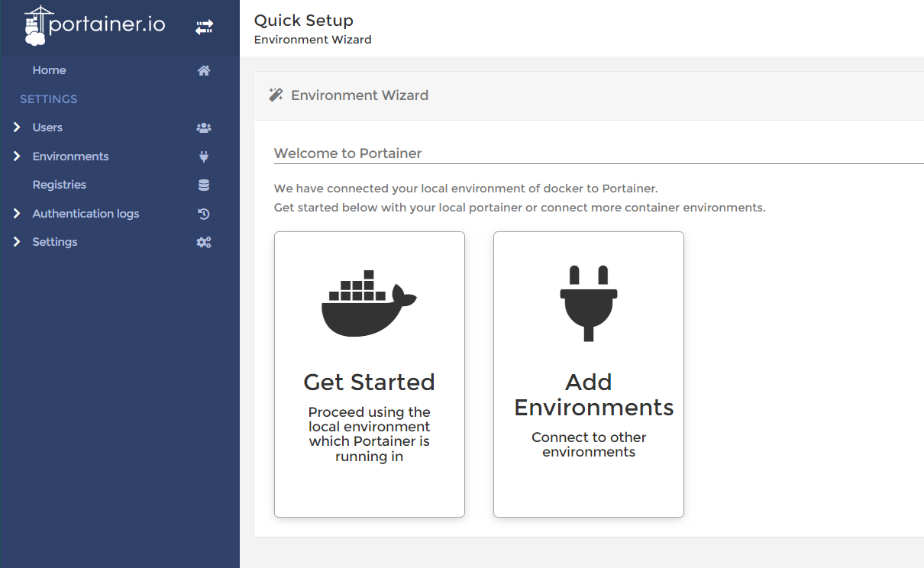924x568 pixels.
Task: Click the Get Started heading
Action: point(369,382)
